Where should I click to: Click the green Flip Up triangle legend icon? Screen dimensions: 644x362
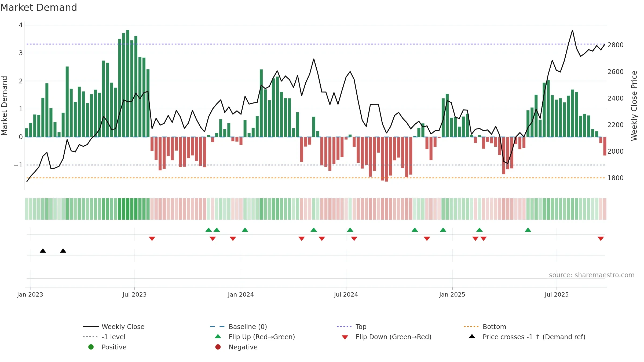coord(218,336)
